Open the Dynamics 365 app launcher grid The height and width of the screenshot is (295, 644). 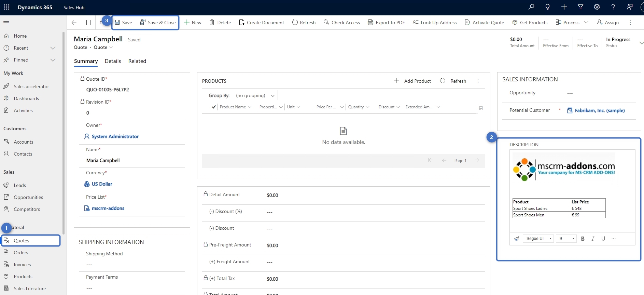(x=7, y=7)
